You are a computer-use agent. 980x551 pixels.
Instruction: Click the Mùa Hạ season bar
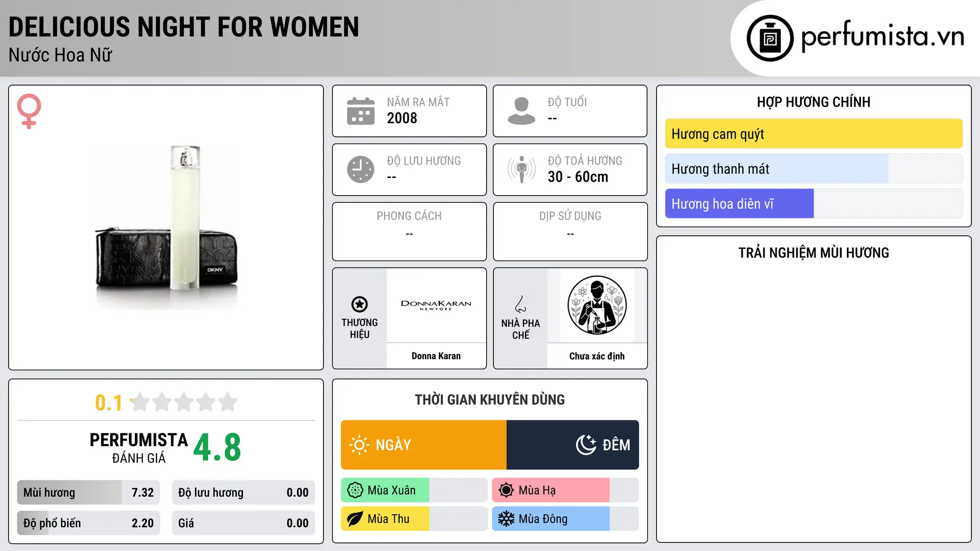point(566,490)
